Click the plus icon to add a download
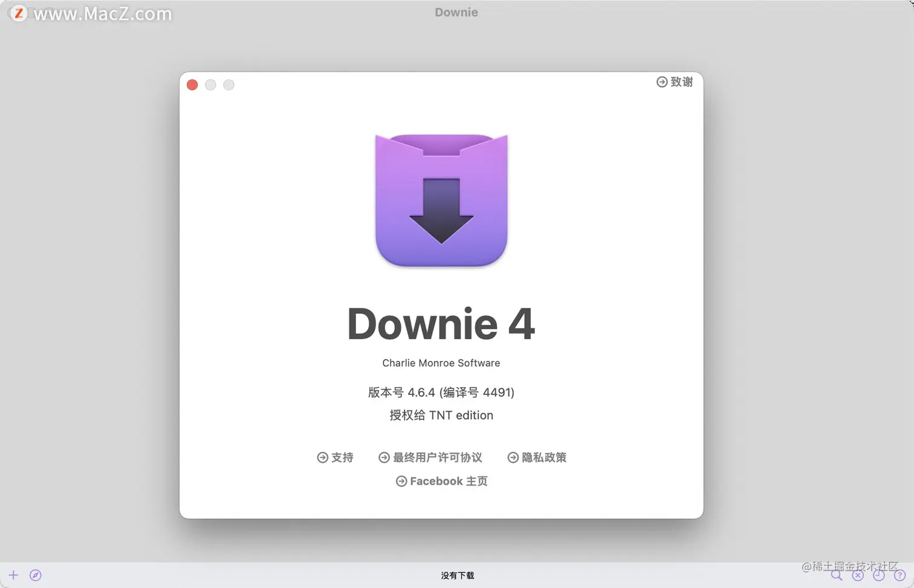 point(13,575)
